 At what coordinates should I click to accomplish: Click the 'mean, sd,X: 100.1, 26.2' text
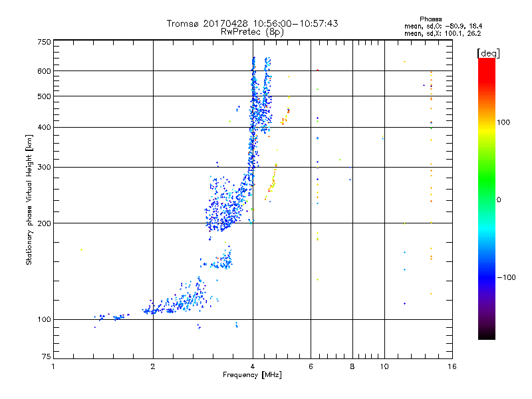click(x=442, y=33)
